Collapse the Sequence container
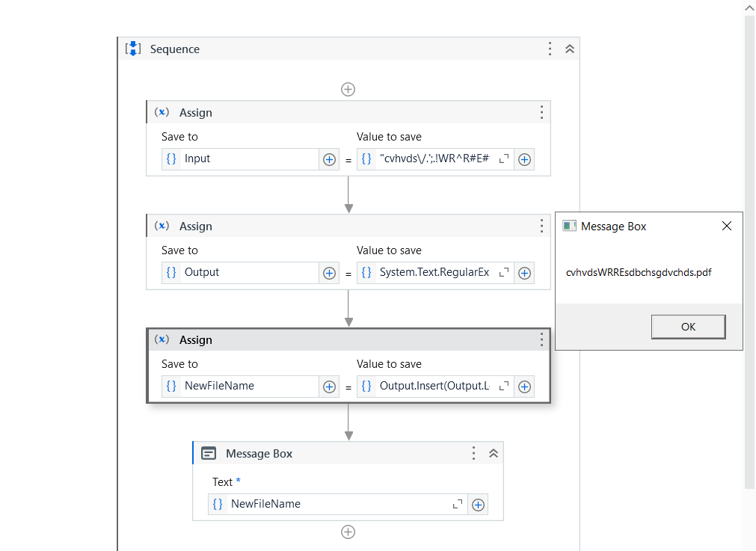This screenshot has height=551, width=756. [x=570, y=49]
